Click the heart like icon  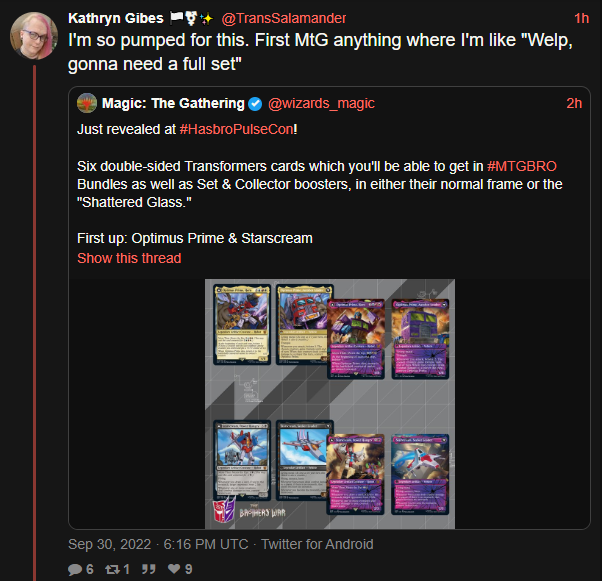click(174, 568)
